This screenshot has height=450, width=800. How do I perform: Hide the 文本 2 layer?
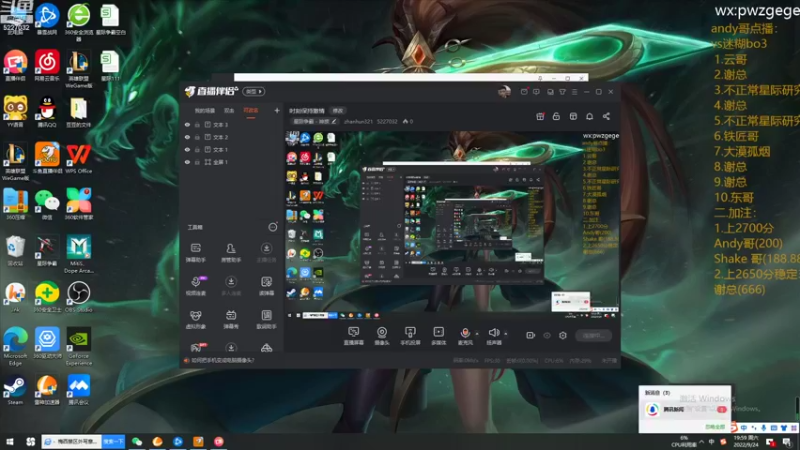tap(187, 137)
